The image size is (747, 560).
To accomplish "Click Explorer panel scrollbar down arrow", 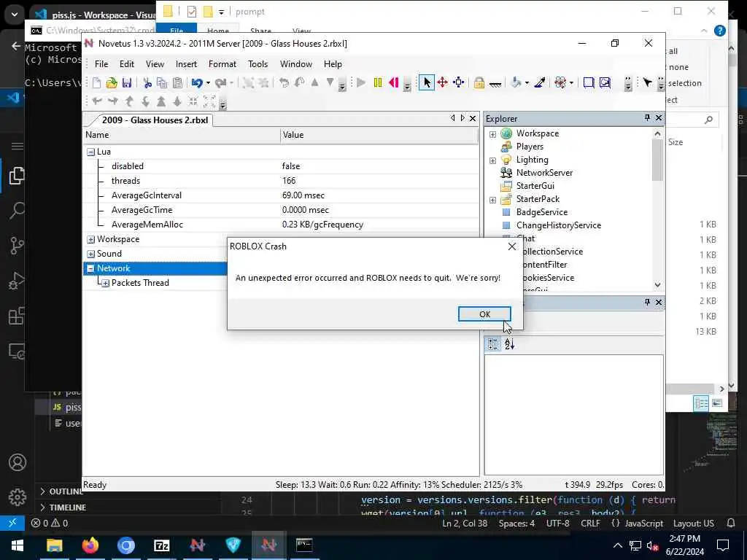I will click(657, 285).
